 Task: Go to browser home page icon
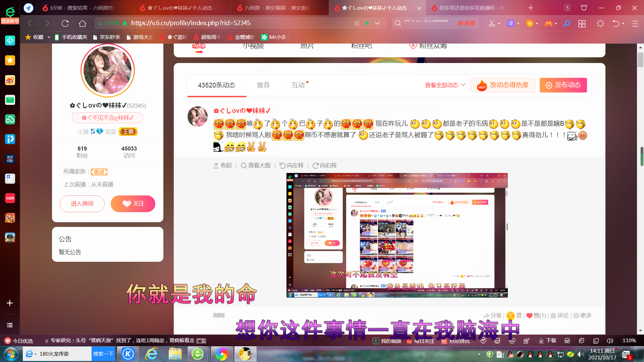tap(83, 23)
